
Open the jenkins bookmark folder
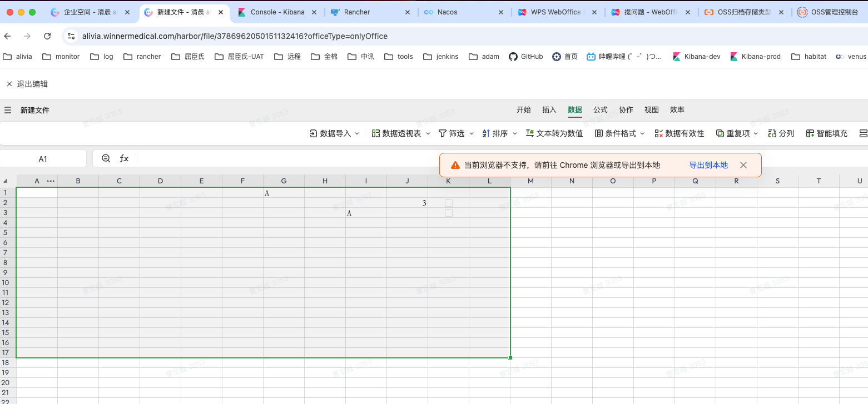coord(441,57)
